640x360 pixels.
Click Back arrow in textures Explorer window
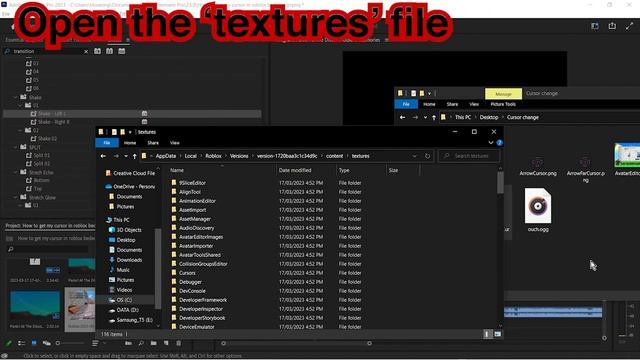[103, 156]
